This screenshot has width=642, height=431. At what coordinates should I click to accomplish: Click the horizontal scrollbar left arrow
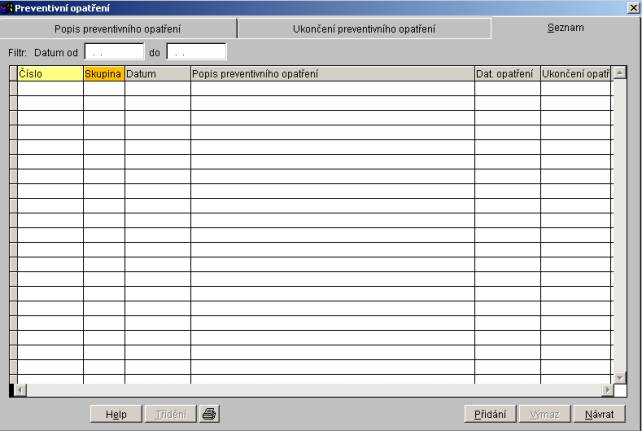pyautogui.click(x=22, y=389)
